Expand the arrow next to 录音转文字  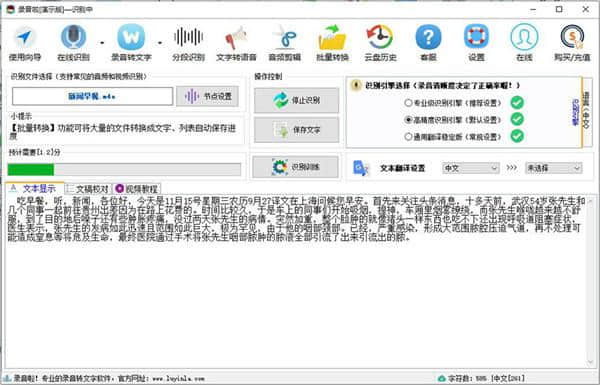160,43
